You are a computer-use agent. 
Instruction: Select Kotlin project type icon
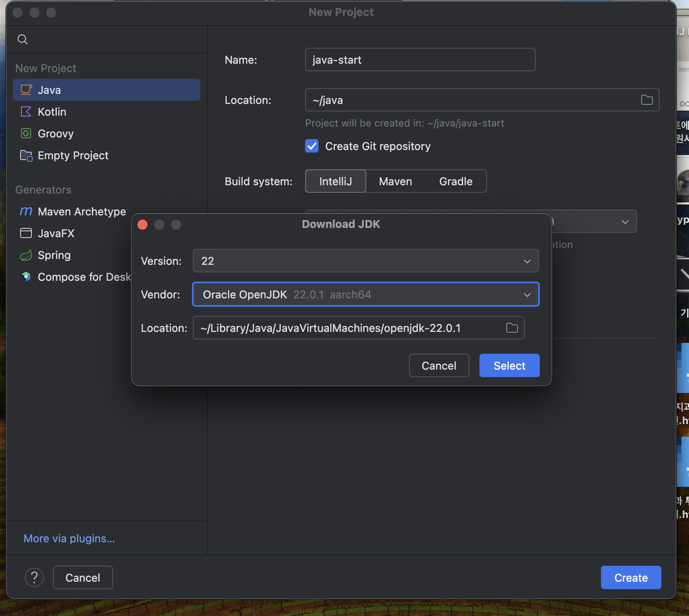tap(26, 111)
